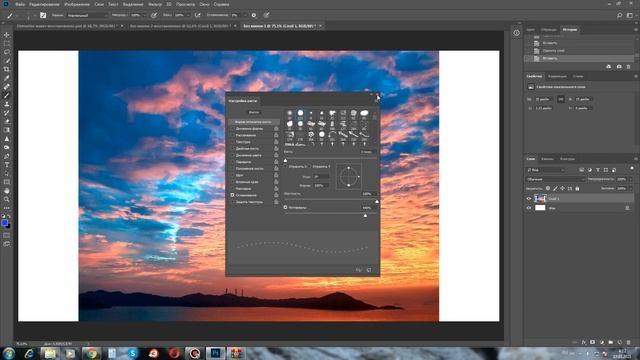The image size is (640, 360).
Task: Open the Файл menu
Action: tap(20, 4)
